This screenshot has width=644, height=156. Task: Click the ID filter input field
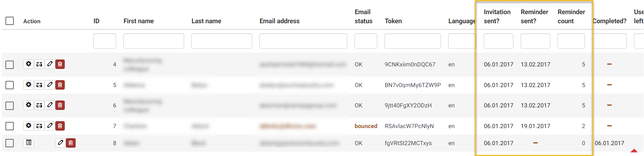(x=105, y=41)
